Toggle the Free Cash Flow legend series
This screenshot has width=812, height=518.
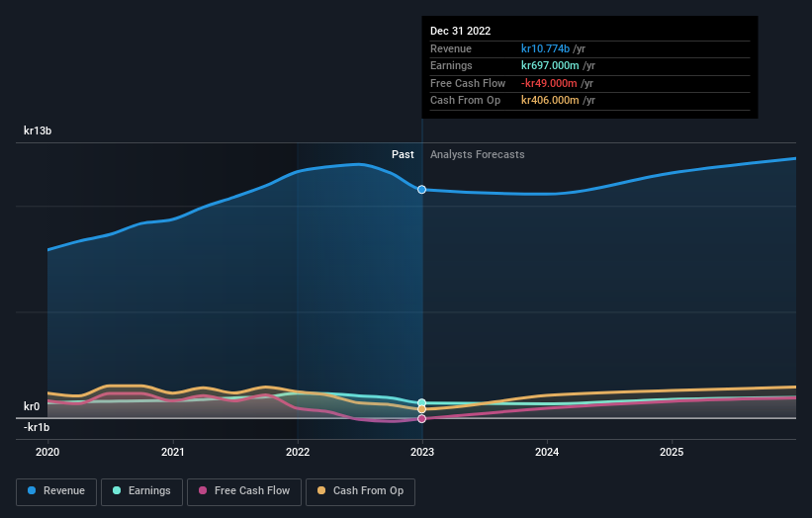[x=244, y=491]
